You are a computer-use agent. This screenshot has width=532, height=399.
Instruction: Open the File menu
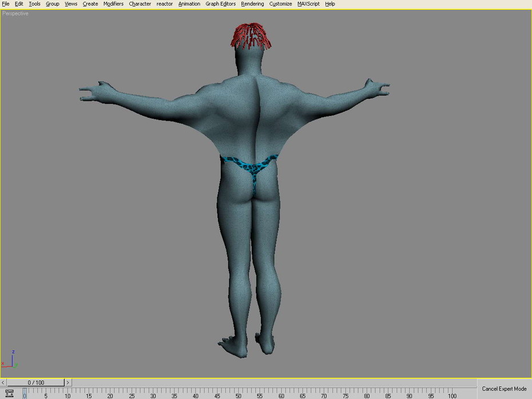coord(6,4)
